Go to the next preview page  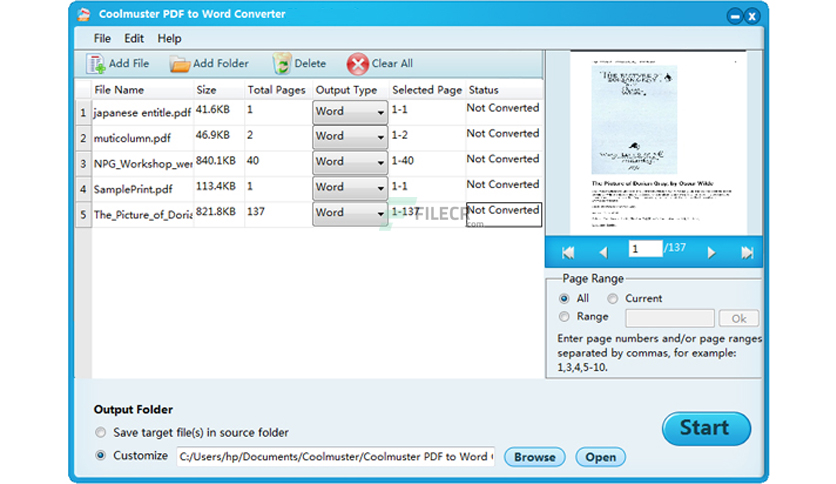[x=711, y=252]
